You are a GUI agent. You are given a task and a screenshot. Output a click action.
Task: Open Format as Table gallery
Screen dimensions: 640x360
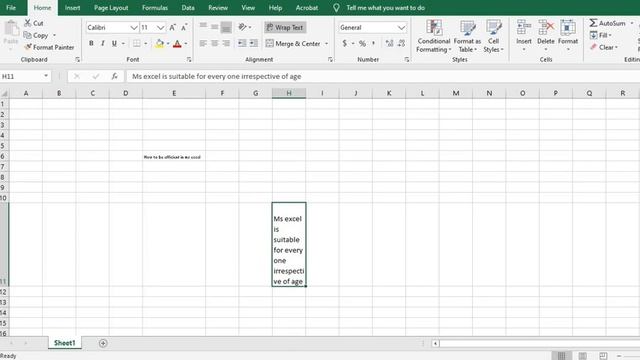click(x=467, y=36)
